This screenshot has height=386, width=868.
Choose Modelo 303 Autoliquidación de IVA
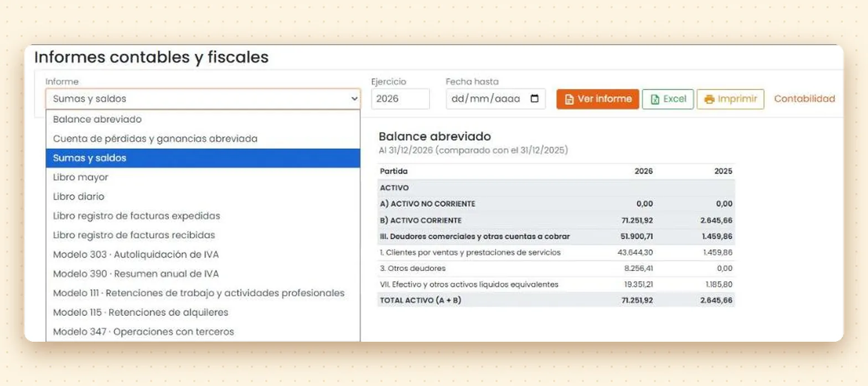coord(203,254)
